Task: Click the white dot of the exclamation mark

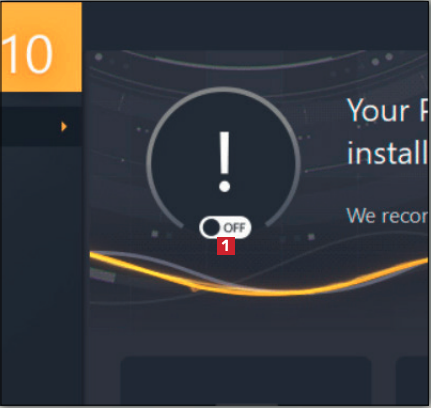Action: coord(224,186)
